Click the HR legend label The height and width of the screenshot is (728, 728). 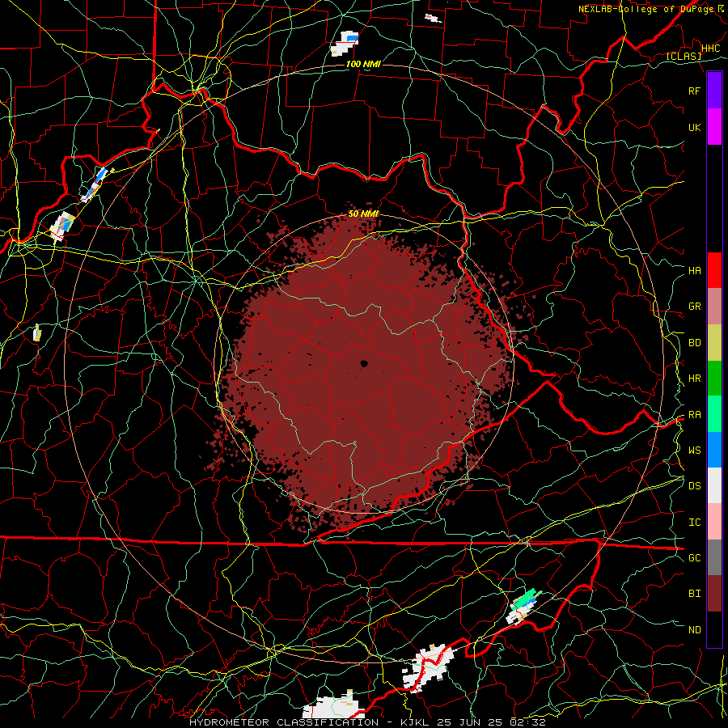pyautogui.click(x=695, y=379)
